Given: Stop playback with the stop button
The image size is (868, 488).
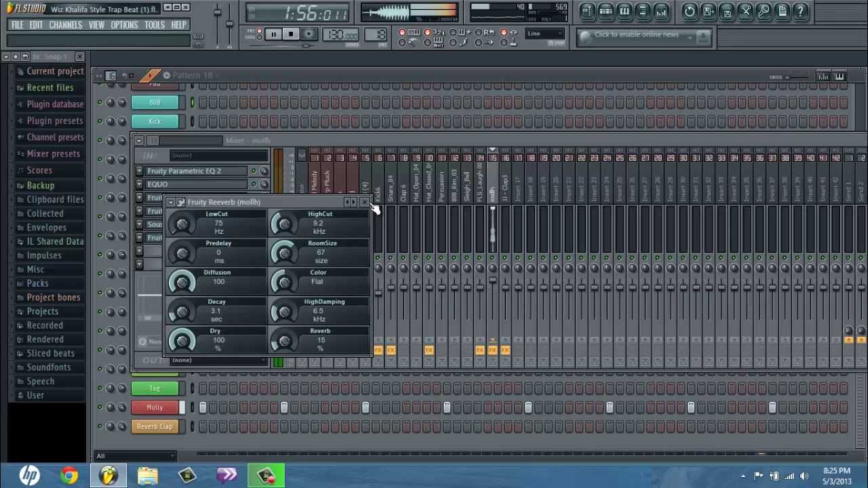Looking at the screenshot, I should pos(291,34).
